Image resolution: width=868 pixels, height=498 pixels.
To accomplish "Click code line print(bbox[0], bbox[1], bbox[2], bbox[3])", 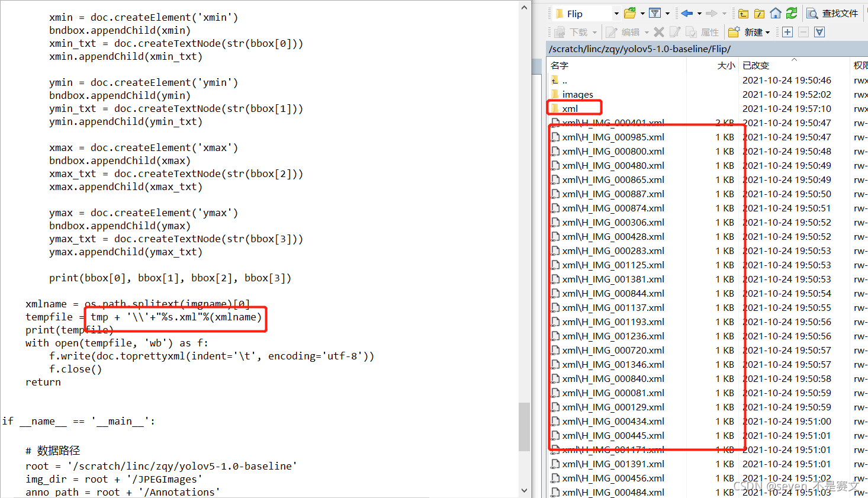I will [171, 278].
